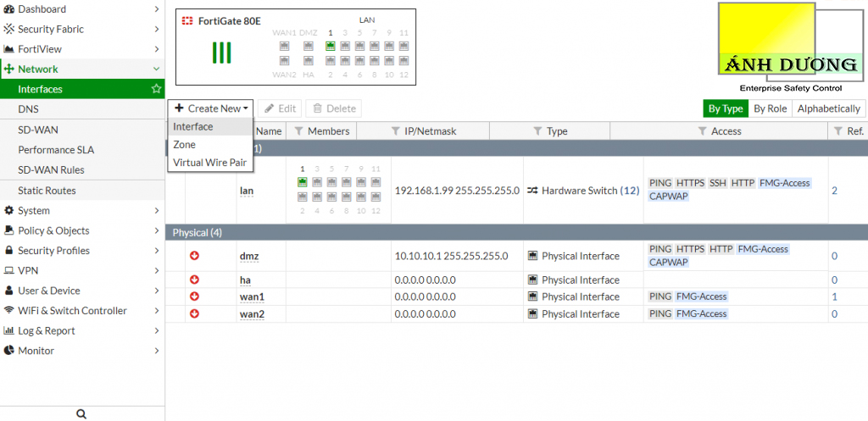The image size is (868, 421).
Task: Switch view to Alphabetically
Action: (x=829, y=108)
